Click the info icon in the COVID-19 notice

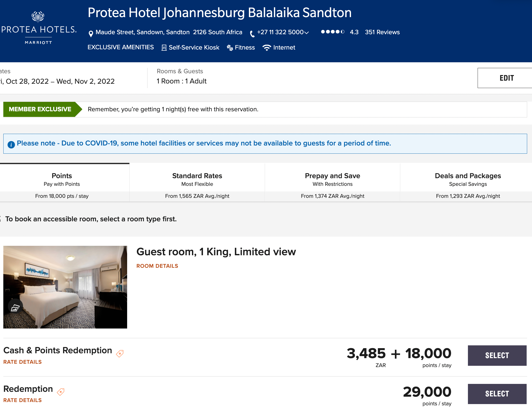[11, 143]
